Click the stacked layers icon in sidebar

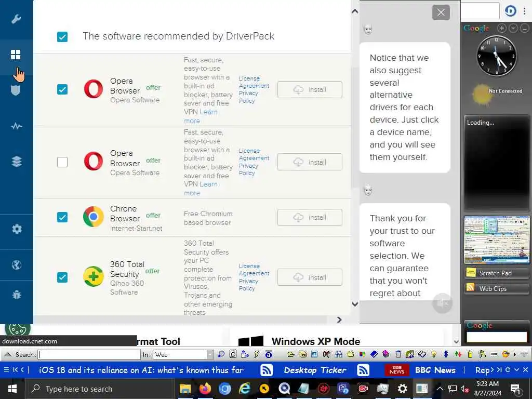tap(16, 162)
